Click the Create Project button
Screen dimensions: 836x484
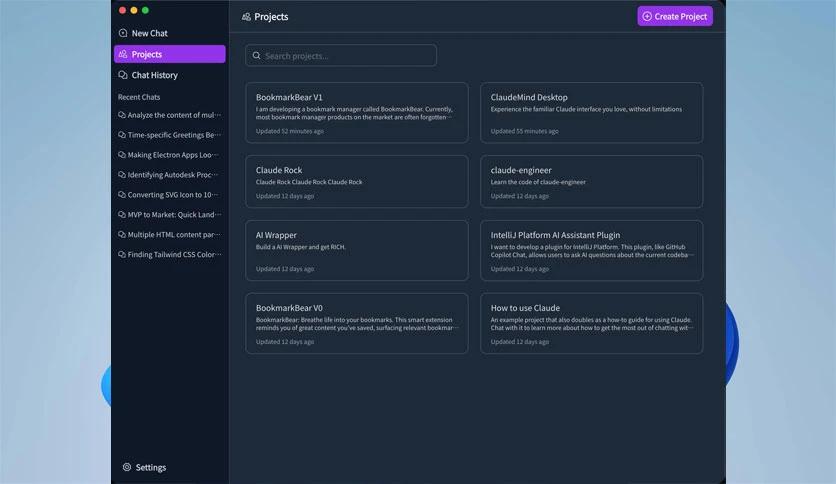tap(675, 17)
